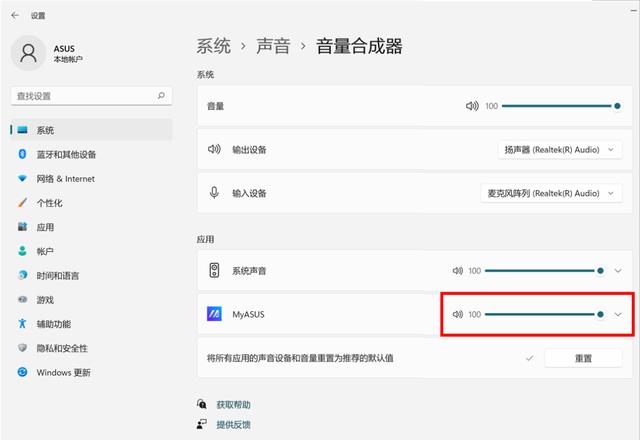Click the 时间和语言 globe icon

(x=22, y=275)
